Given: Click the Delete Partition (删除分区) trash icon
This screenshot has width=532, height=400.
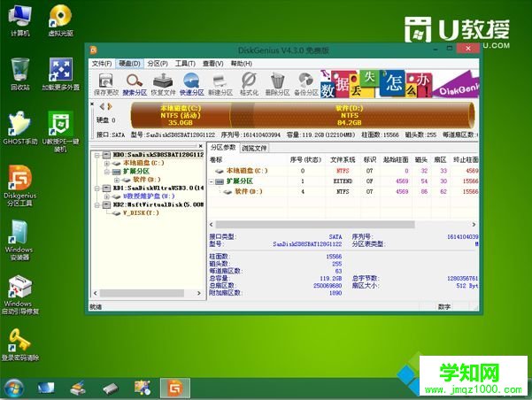Looking at the screenshot, I should pyautogui.click(x=277, y=84).
